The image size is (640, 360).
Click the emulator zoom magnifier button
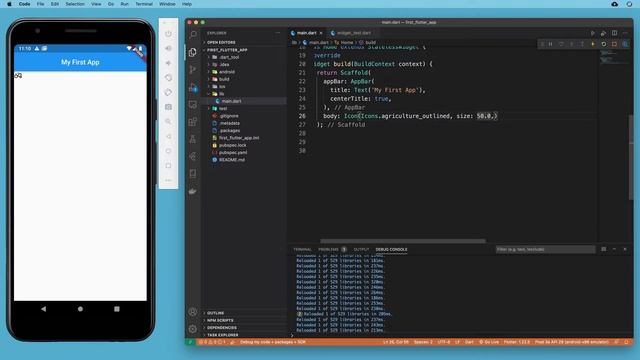[x=169, y=122]
